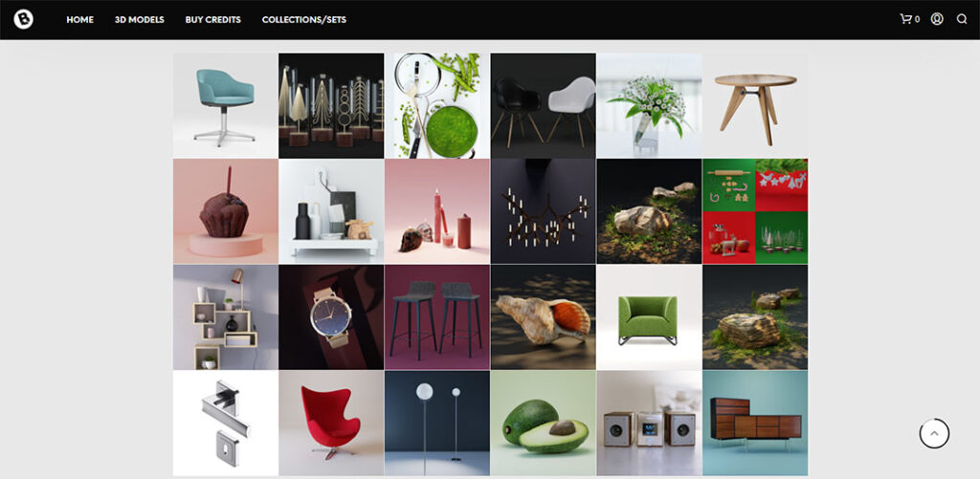This screenshot has height=479, width=980.
Task: Select the wooden sideboard cabinet thumbnail
Action: 755,423
